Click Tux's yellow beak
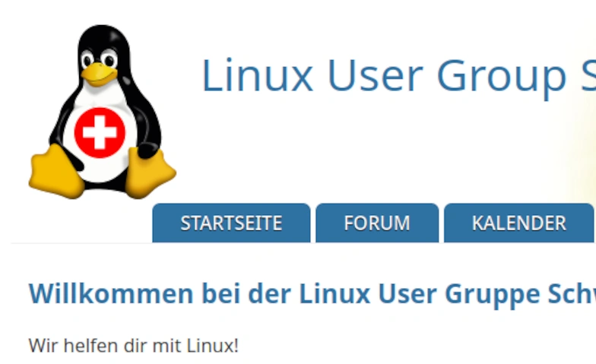The width and height of the screenshot is (596, 364). tap(99, 73)
